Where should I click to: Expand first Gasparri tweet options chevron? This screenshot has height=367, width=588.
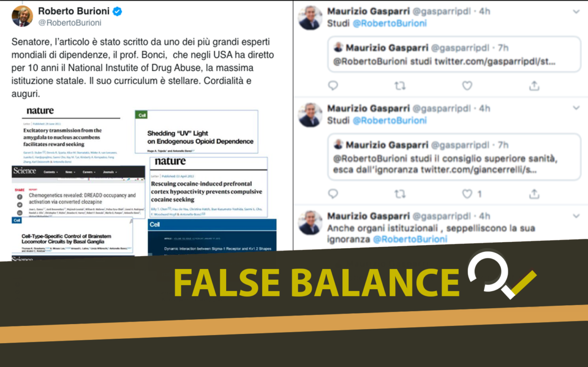(x=576, y=11)
